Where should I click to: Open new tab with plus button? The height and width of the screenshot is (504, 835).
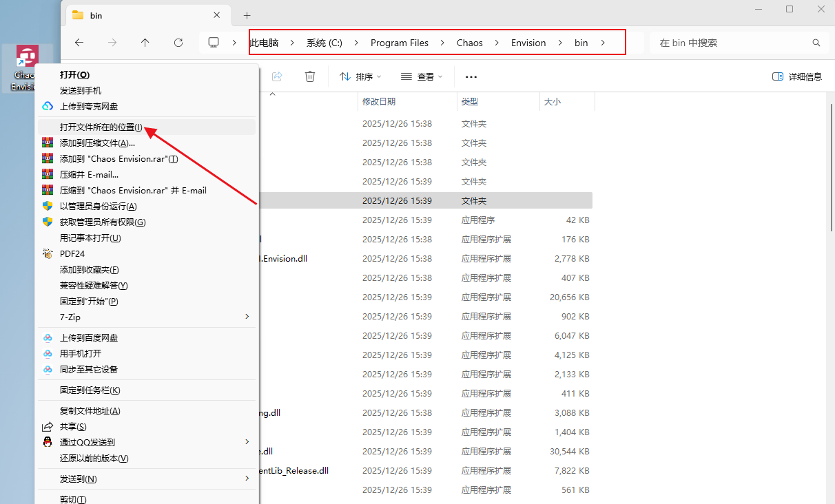click(247, 15)
